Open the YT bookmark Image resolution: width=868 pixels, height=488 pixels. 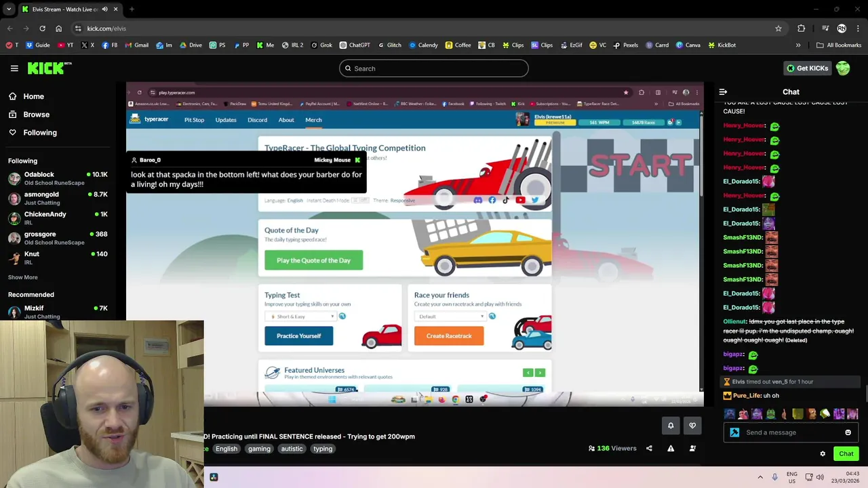point(66,45)
